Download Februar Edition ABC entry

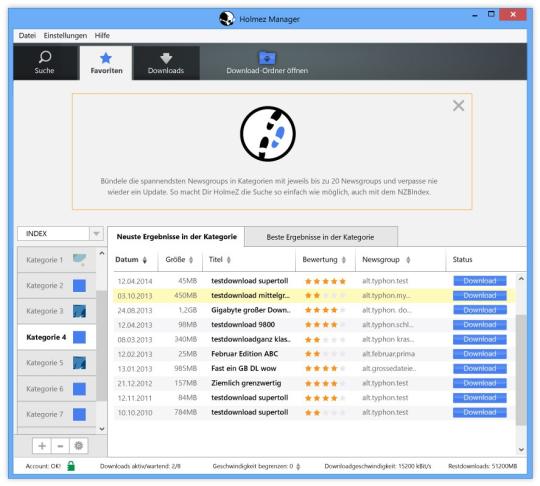tap(480, 354)
